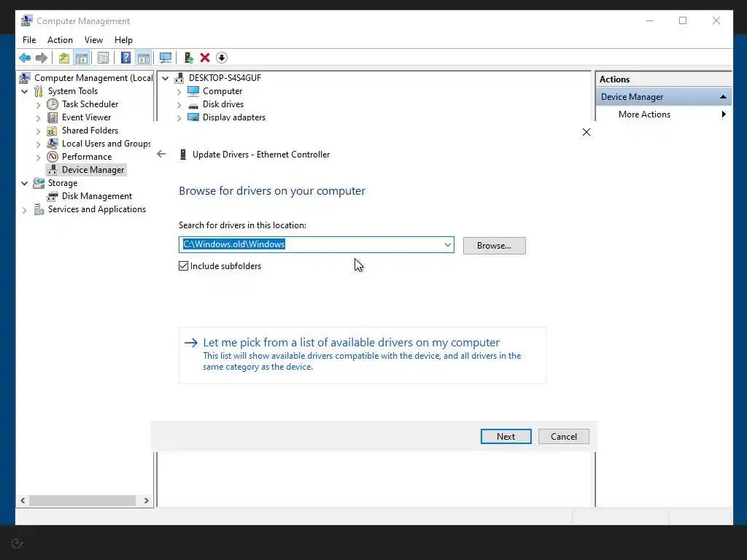The height and width of the screenshot is (560, 747).
Task: Click the Task Scheduler clock icon
Action: pos(53,104)
